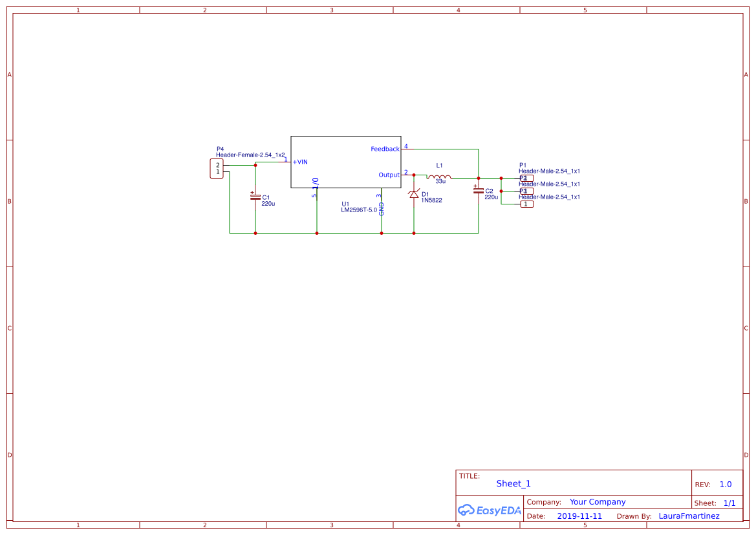Click the C1 capacitor symbol
Viewport: 756px width, 535px height.
[255, 197]
